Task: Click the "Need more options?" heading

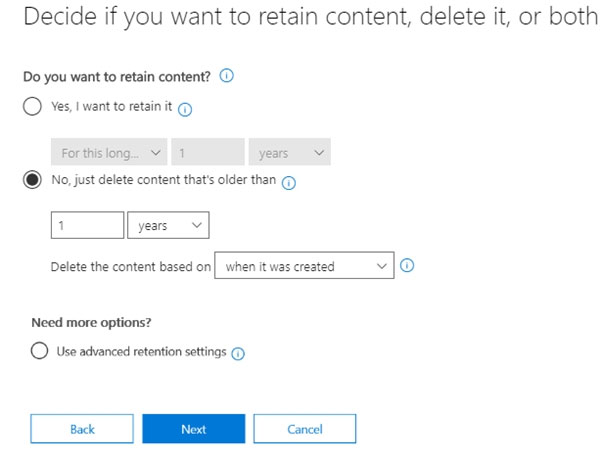Action: 91,322
